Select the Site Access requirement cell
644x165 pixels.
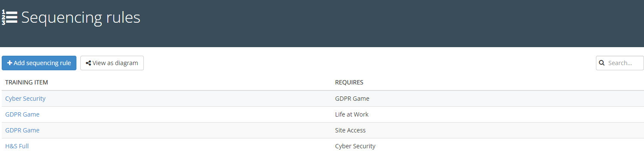coord(350,130)
